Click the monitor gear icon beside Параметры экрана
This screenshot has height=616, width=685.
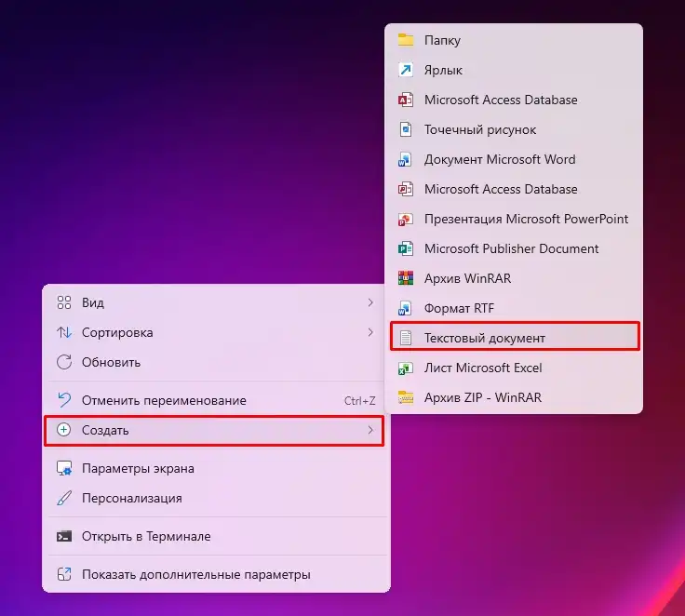(x=64, y=468)
